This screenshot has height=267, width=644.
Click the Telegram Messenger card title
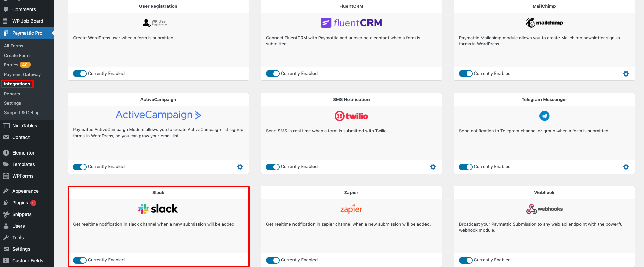(x=544, y=99)
